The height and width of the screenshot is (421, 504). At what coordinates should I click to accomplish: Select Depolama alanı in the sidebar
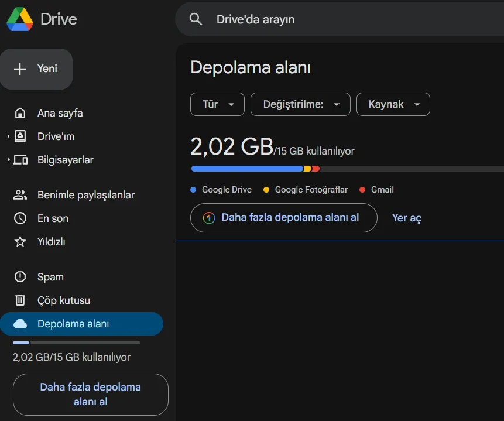73,324
